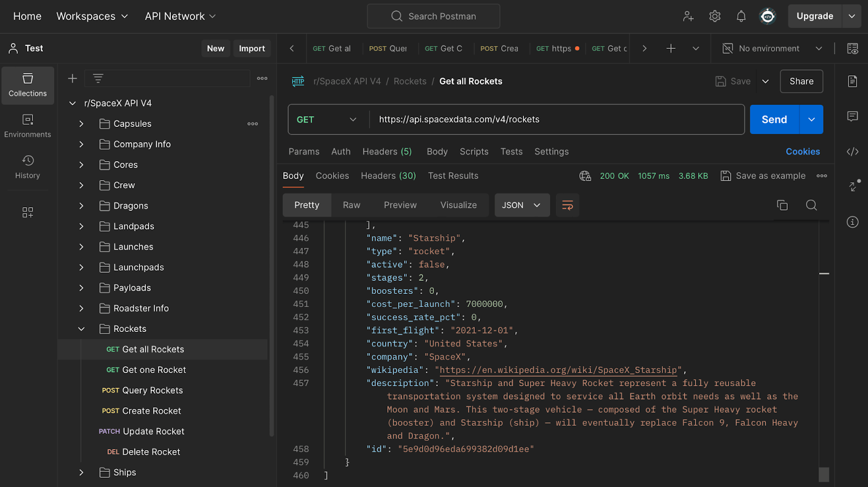Screen dimensions: 868x487
Task: Click the invite collaborators icon
Action: (688, 16)
